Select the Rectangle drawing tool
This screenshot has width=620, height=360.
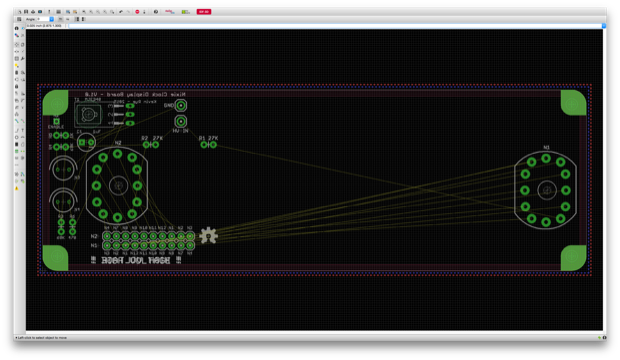click(17, 144)
